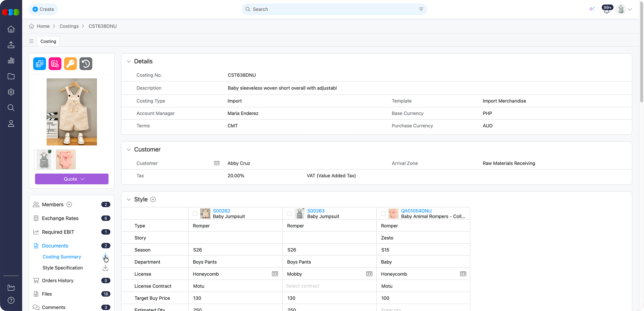
Task: Click the AI sparkle icon in header
Action: click(592, 9)
